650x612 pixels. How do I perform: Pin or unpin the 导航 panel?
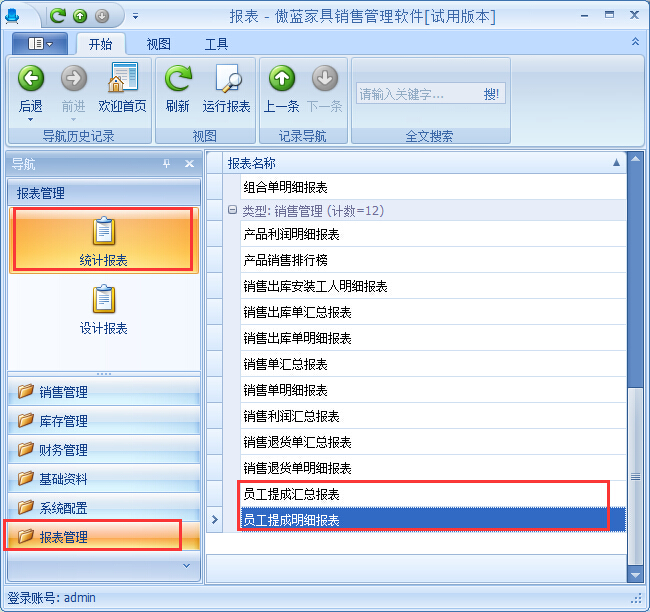[167, 164]
